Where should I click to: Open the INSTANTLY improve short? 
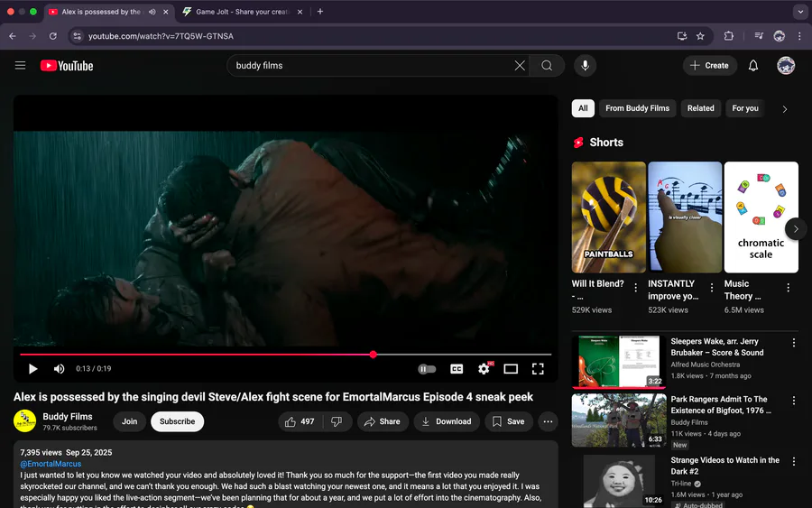pyautogui.click(x=685, y=217)
